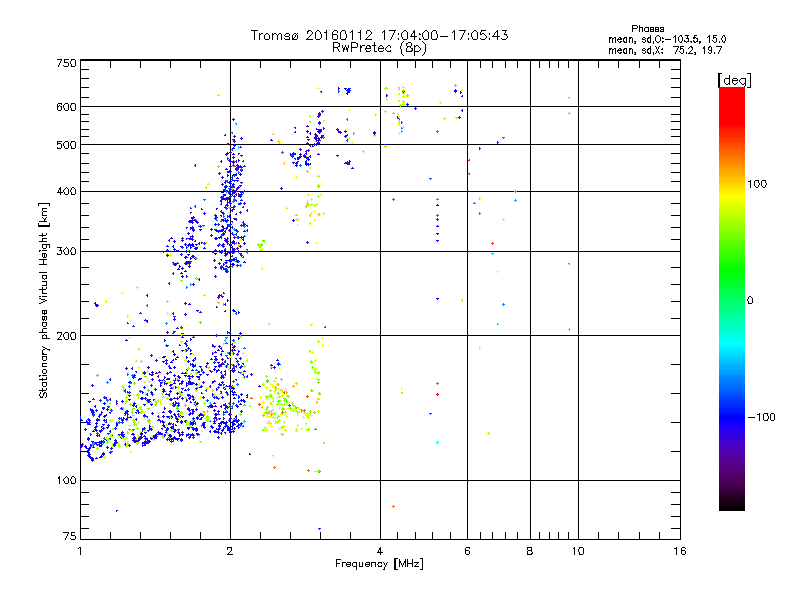The width and height of the screenshot is (800, 600).
Task: Click the 'Phases' header label
Action: pos(647,29)
